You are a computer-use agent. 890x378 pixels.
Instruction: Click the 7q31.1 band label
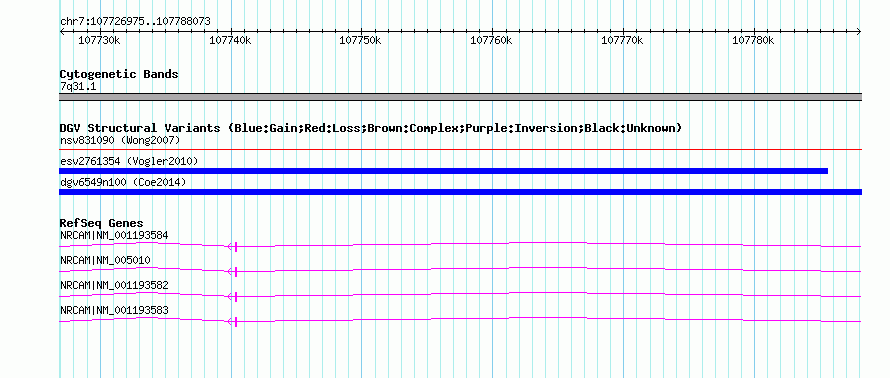pyautogui.click(x=77, y=86)
